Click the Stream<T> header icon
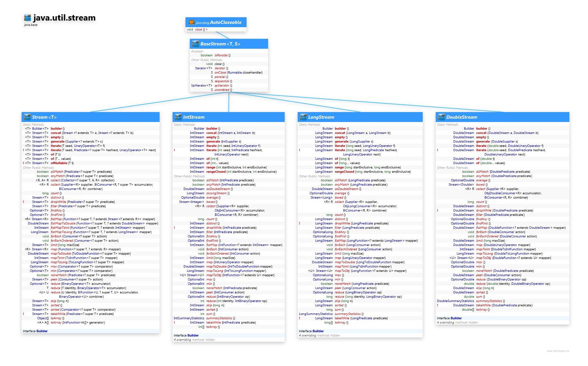 [x=28, y=117]
